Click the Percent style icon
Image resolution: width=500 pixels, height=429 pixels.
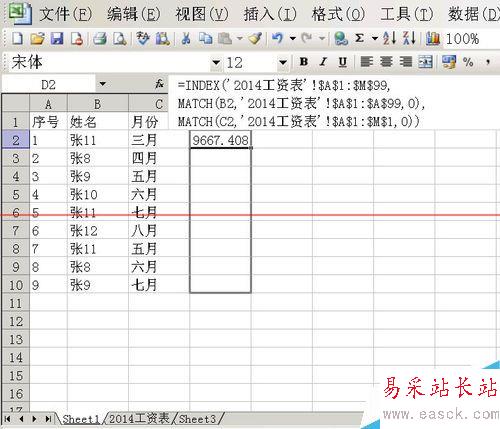click(x=468, y=62)
